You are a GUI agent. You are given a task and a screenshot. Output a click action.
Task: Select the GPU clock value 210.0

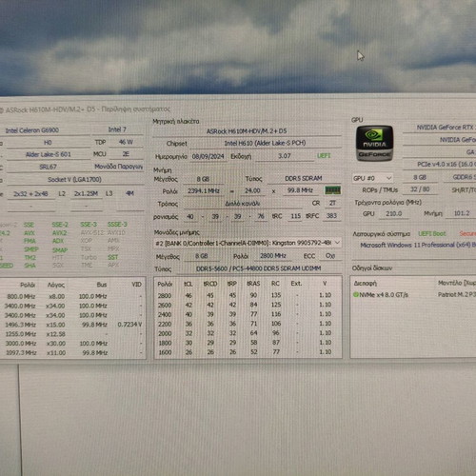(x=394, y=214)
